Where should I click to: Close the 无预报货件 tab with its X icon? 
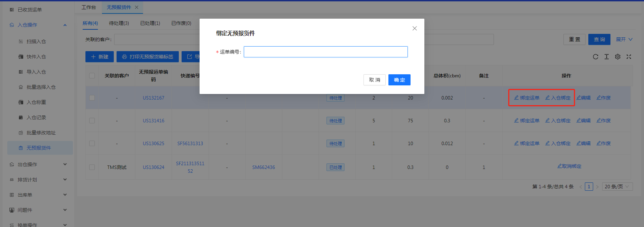[137, 7]
